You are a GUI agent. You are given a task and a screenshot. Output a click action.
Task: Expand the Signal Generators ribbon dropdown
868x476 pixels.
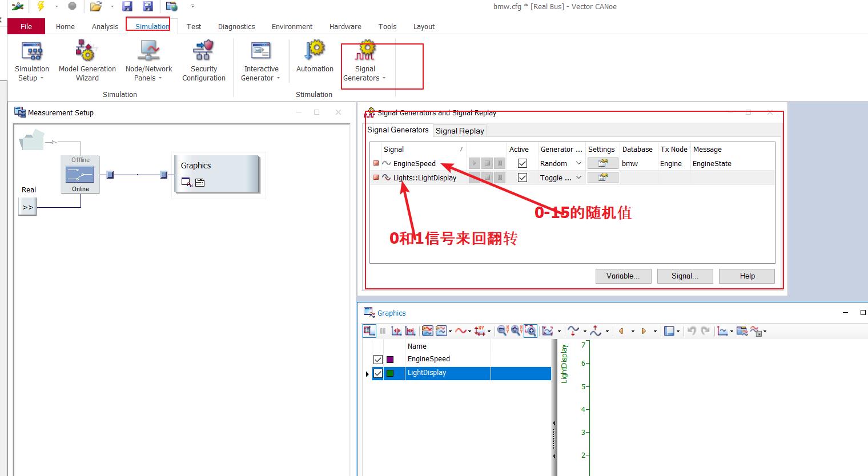coord(384,78)
